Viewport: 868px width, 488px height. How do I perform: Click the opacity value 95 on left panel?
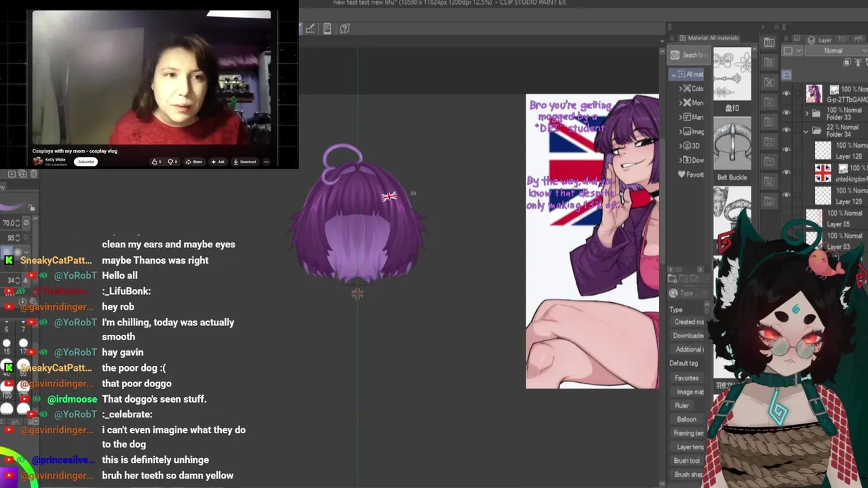12,238
